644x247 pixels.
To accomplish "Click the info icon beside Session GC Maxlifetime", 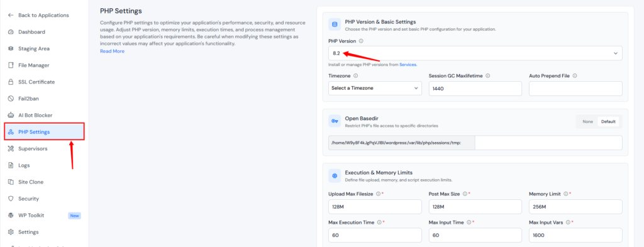I will point(487,76).
